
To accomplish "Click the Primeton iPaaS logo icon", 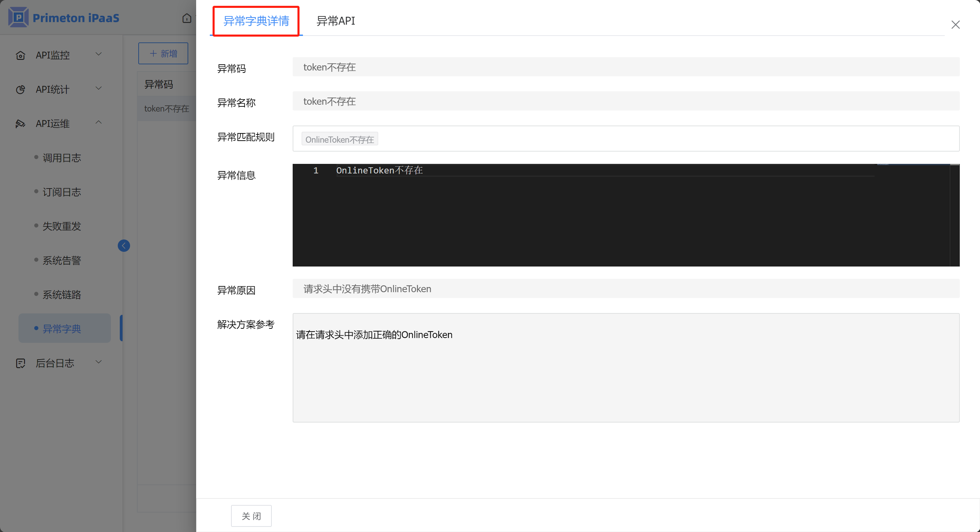I will (x=18, y=17).
